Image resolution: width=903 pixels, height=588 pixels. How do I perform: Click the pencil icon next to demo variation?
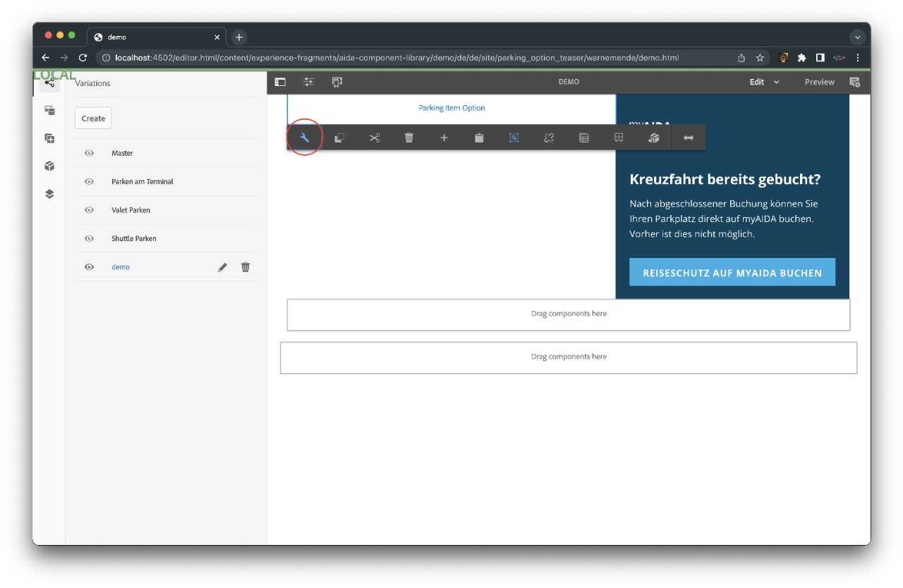[222, 267]
